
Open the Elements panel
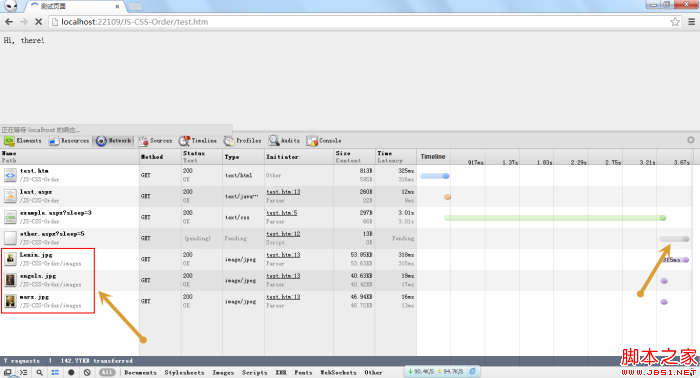tap(23, 141)
